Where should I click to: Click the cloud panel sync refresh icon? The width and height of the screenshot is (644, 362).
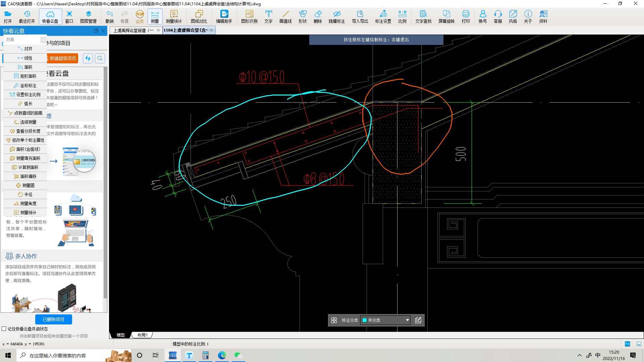point(88,58)
